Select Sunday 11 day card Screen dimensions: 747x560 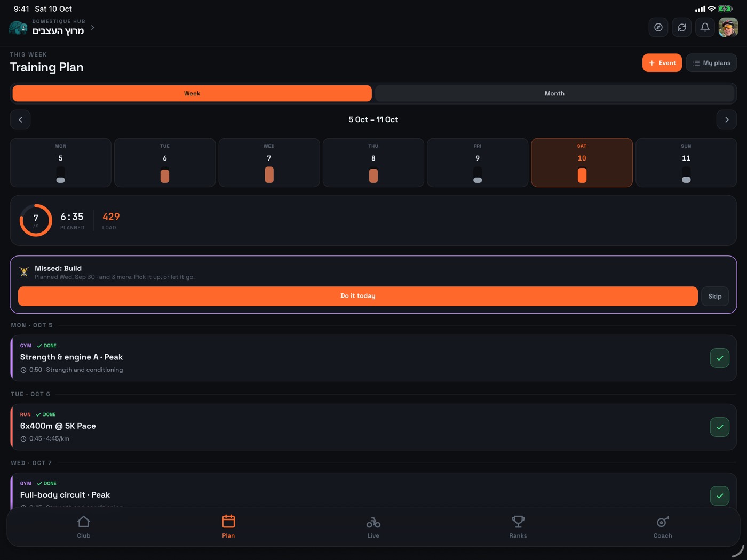point(686,163)
